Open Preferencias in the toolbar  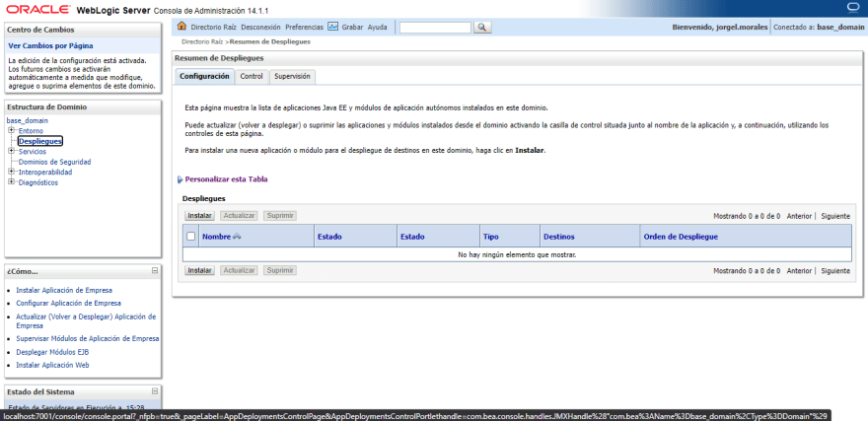[x=305, y=27]
